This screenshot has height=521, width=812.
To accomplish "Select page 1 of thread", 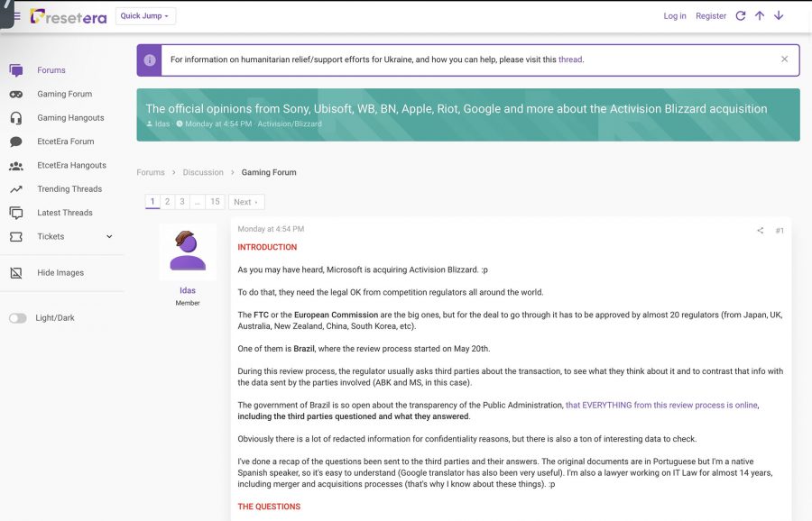I will click(152, 202).
